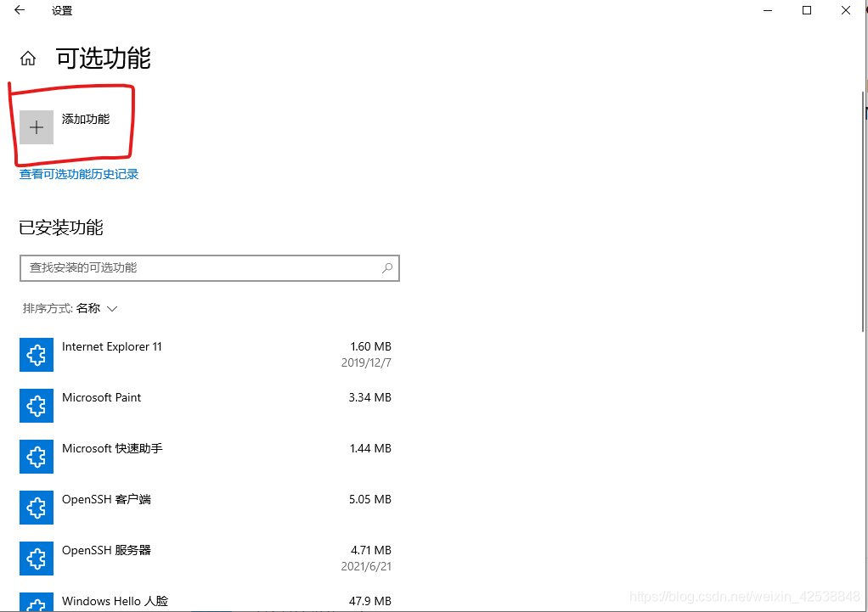Open the 排序方式 名称 sort dropdown

[x=70, y=308]
